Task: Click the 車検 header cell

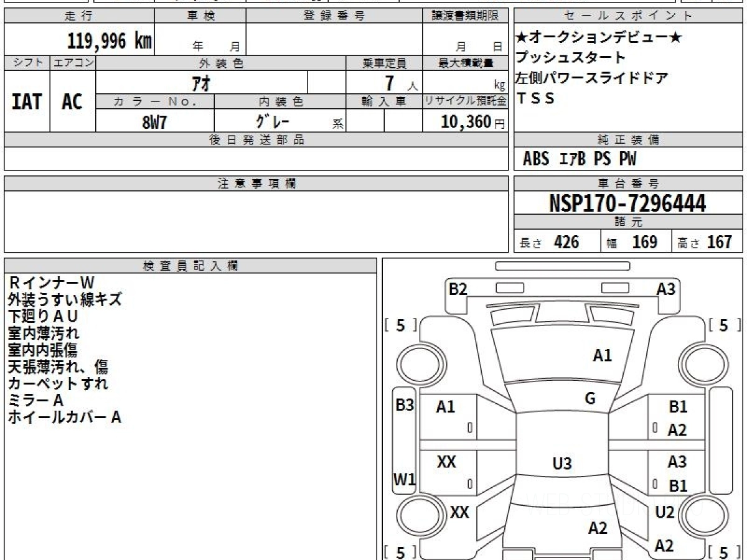Action: 200,16
